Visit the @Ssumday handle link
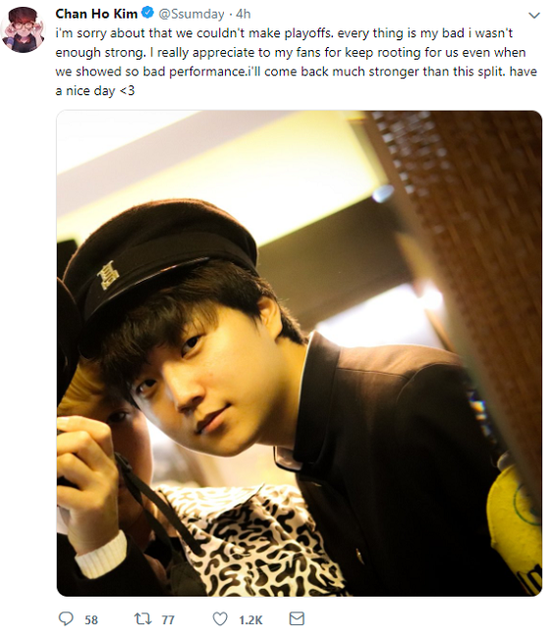The image size is (550, 634). pyautogui.click(x=191, y=14)
